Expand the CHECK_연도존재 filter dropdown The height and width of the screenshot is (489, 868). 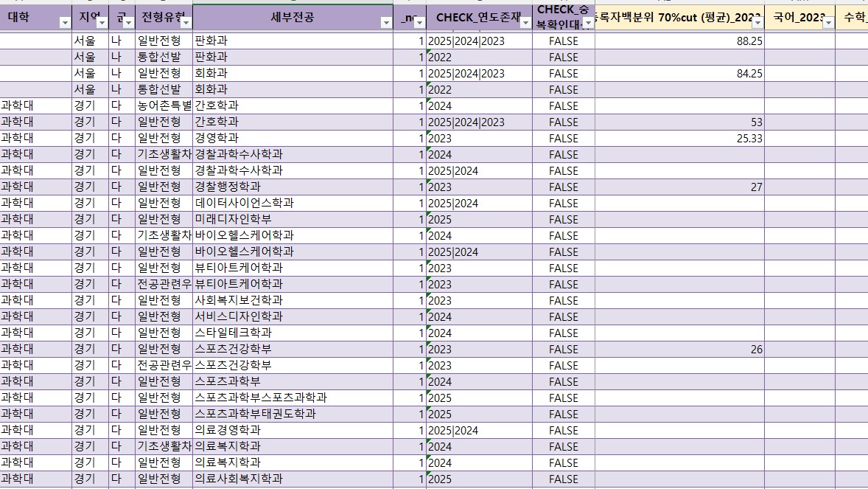click(525, 22)
